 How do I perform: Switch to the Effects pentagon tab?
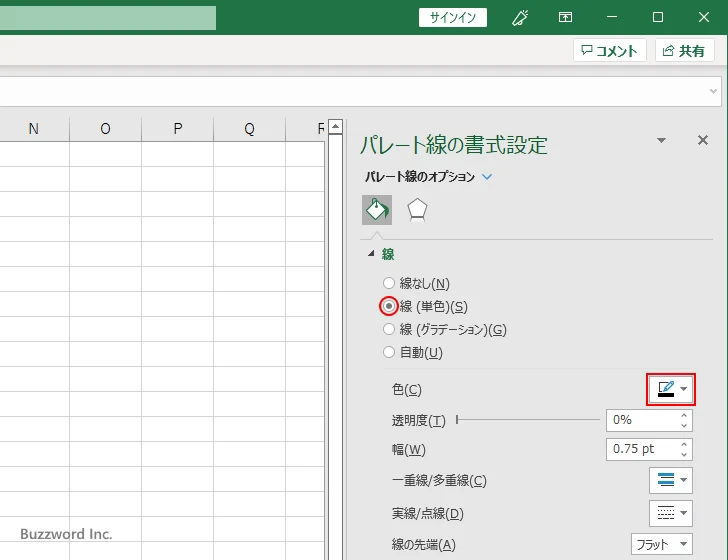[x=417, y=210]
